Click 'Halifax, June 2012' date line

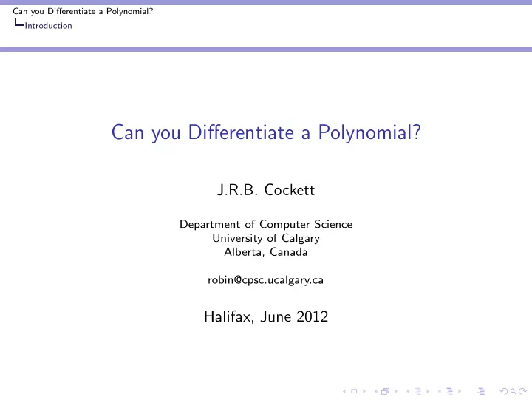coord(266,316)
